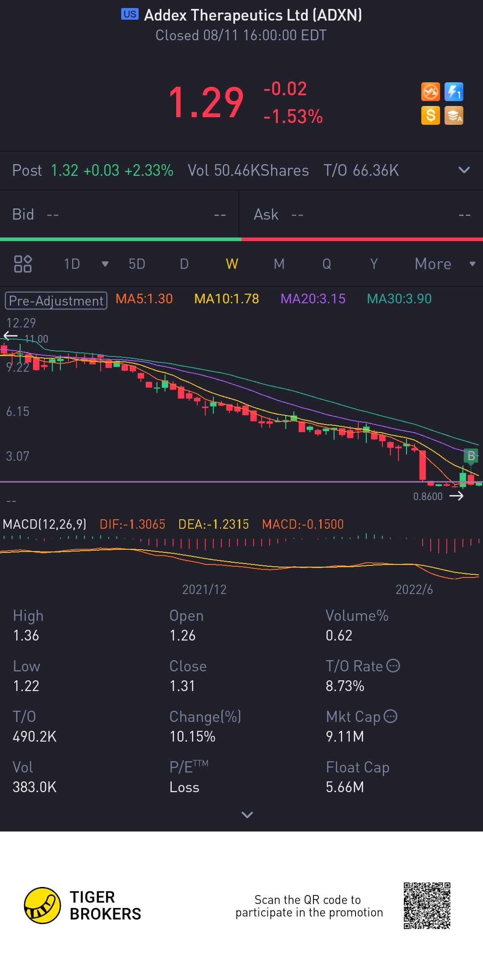483x980 pixels.
Task: Open the More timeframes dropdown
Action: (445, 264)
